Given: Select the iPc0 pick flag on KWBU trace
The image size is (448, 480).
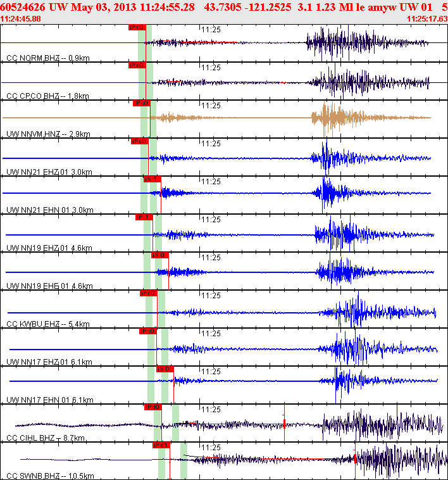Looking at the screenshot, I should pyautogui.click(x=149, y=293).
